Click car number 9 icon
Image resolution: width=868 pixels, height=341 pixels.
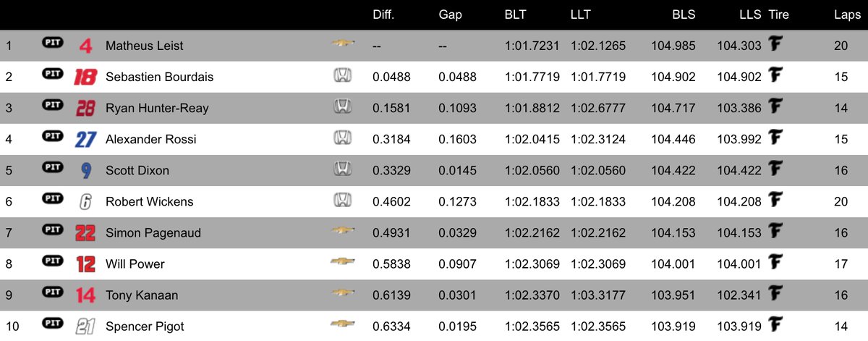point(86,170)
